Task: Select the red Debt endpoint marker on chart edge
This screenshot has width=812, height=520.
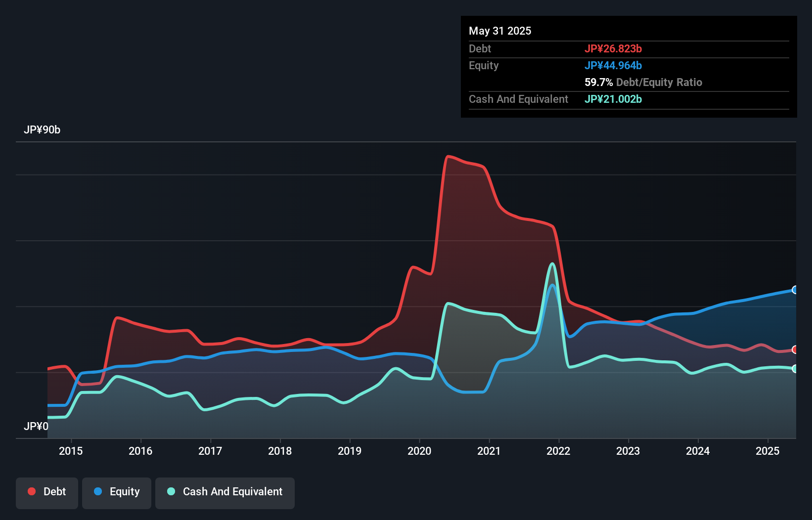Action: point(795,349)
